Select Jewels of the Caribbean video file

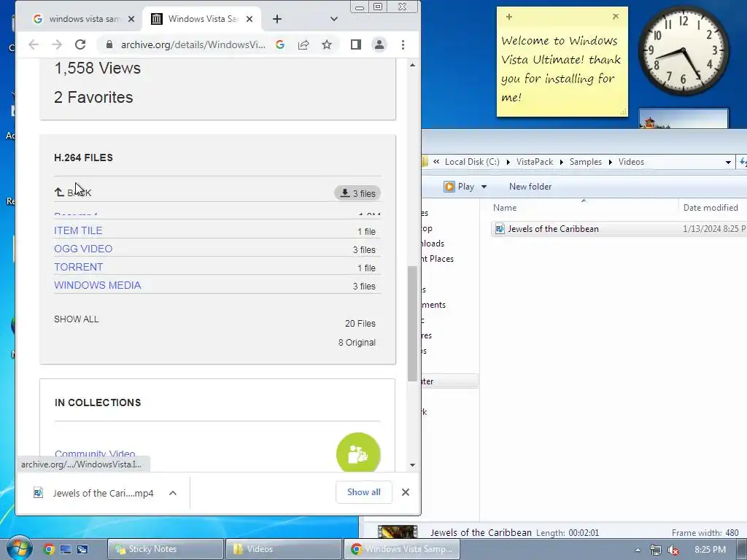pos(553,229)
